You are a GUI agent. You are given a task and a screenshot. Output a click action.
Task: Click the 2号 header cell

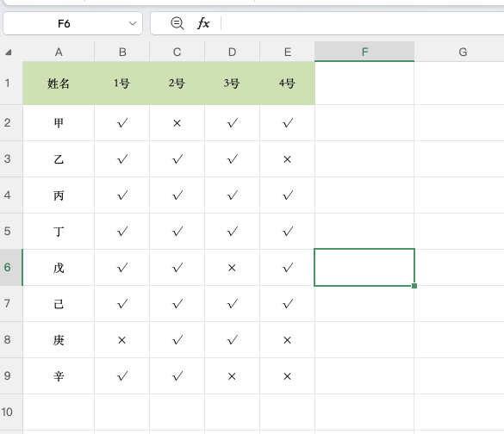point(177,84)
